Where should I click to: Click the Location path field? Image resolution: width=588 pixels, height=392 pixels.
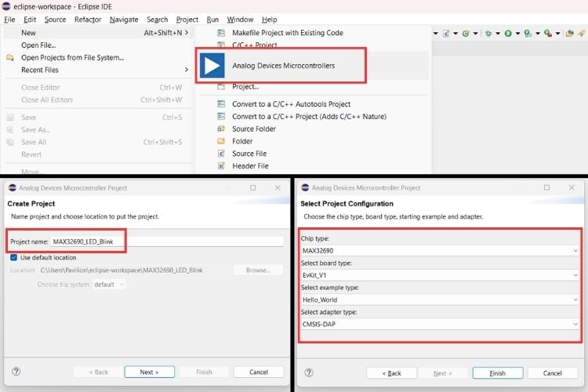tap(134, 270)
